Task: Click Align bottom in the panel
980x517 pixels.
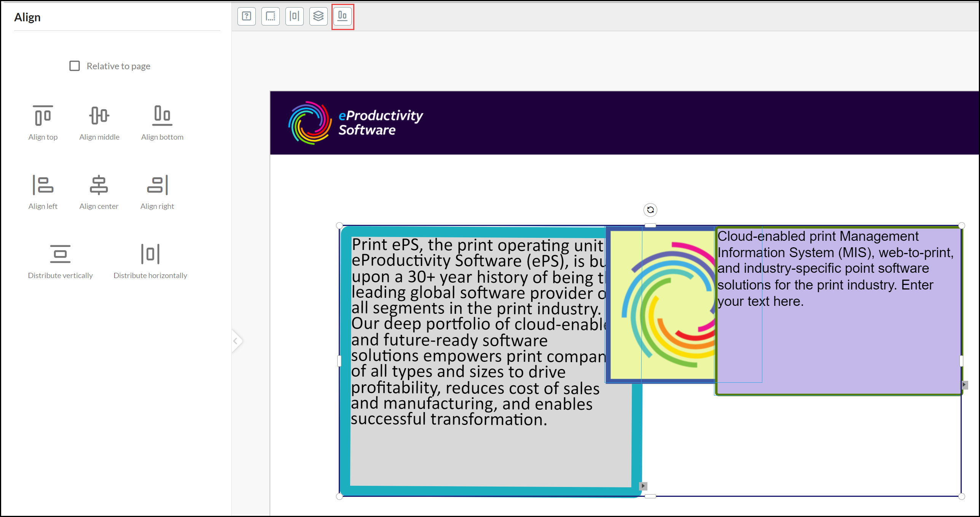Action: [x=162, y=116]
